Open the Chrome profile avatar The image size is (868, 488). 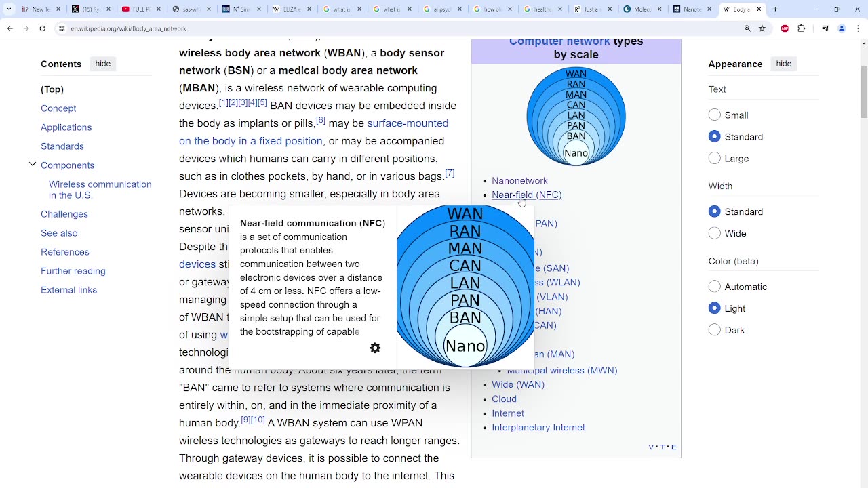(842, 28)
